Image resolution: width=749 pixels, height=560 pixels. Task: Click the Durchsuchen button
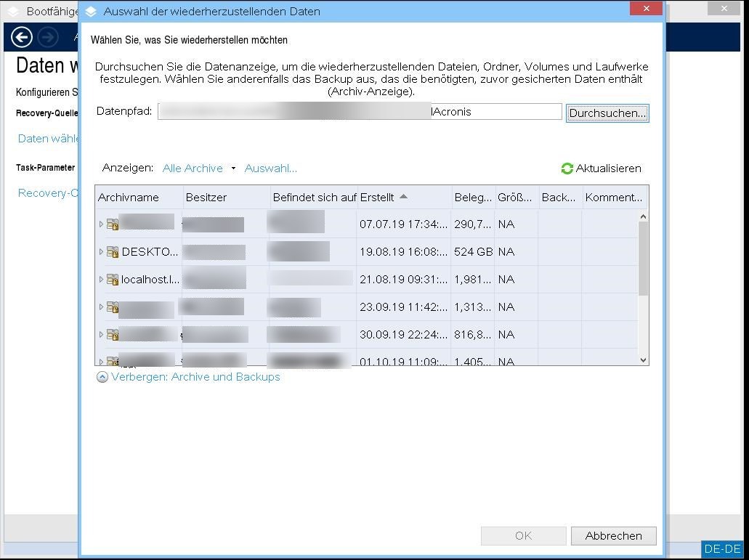[x=607, y=113]
